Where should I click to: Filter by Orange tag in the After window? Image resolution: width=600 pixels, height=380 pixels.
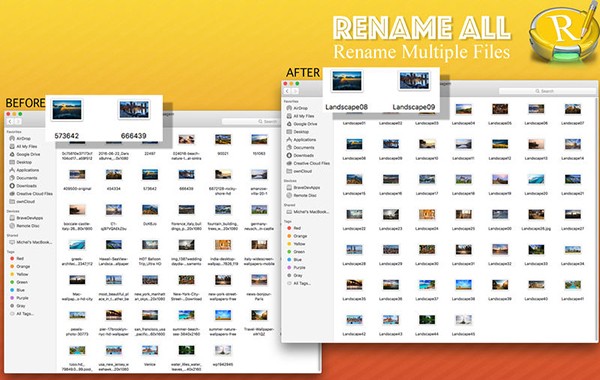pos(297,236)
